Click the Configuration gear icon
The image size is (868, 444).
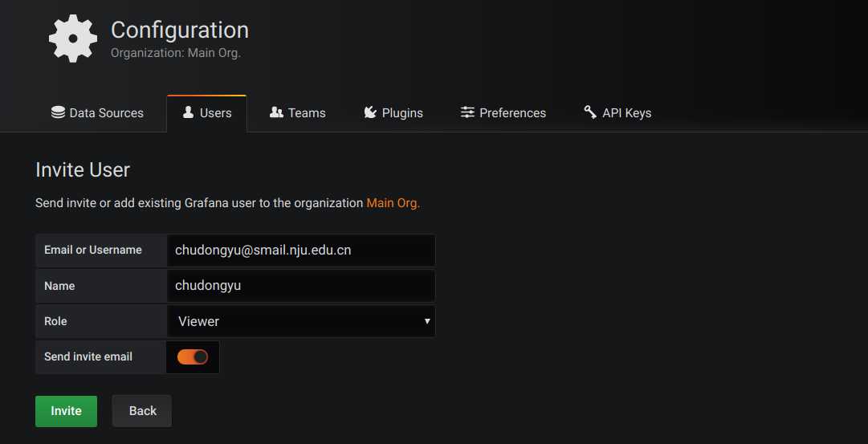click(73, 39)
